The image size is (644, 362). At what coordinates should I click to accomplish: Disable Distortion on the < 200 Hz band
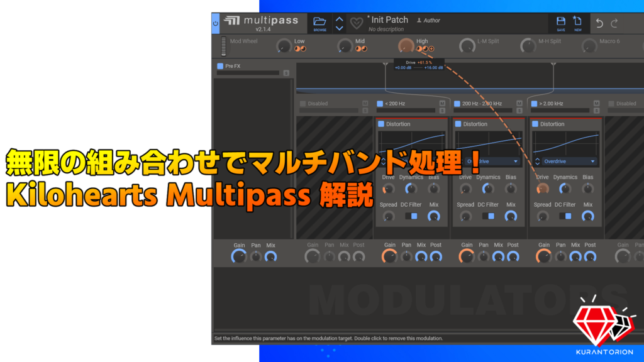point(380,124)
